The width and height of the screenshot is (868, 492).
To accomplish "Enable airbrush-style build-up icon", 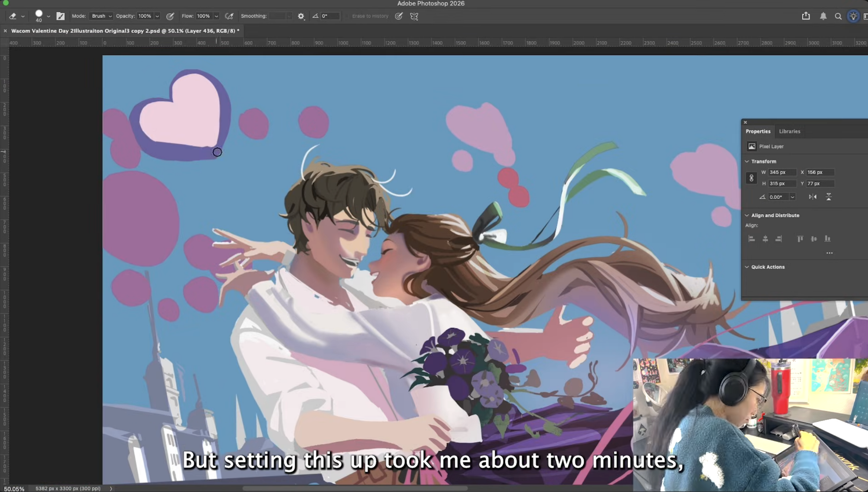I will click(229, 16).
